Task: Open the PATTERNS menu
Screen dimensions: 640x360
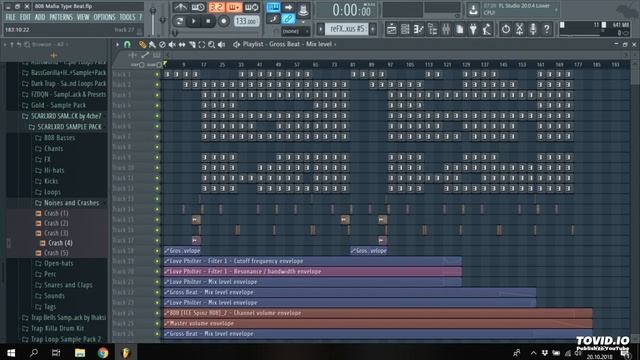Action: pos(61,17)
